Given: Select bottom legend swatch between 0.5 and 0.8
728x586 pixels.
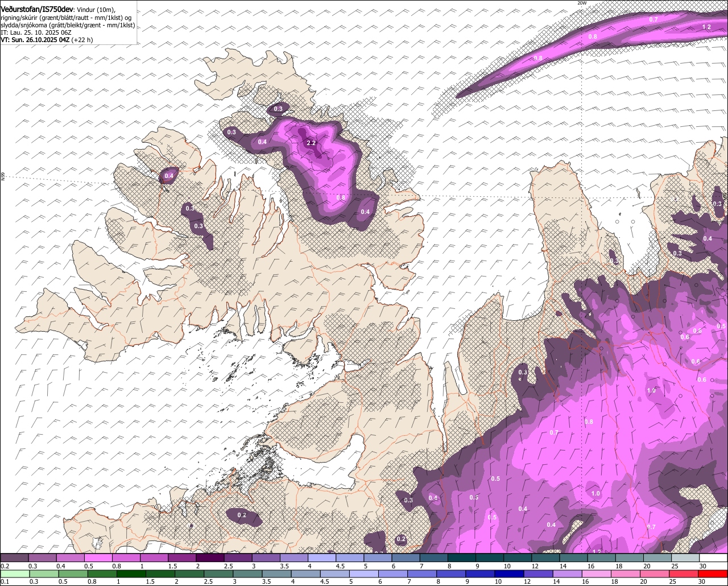Looking at the screenshot, I should (73, 573).
